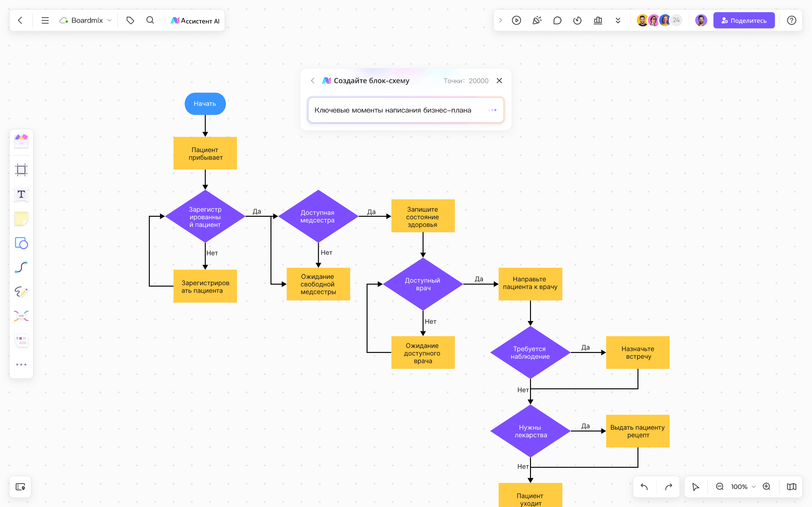Viewport: 812px width, 507px height.
Task: Select the freehand Pen drawing tool
Action: point(21,292)
